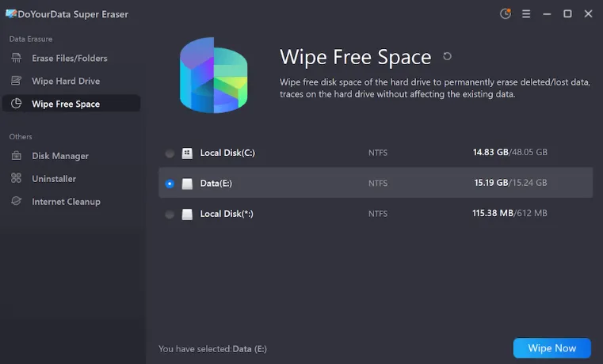Click the 'Data Erasure' sidebar group label
The image size is (603, 364).
31,39
